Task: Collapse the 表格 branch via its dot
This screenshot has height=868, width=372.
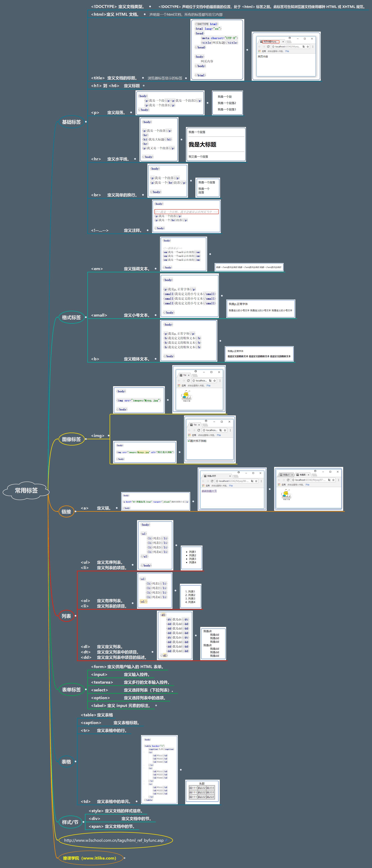Action: pos(75,762)
